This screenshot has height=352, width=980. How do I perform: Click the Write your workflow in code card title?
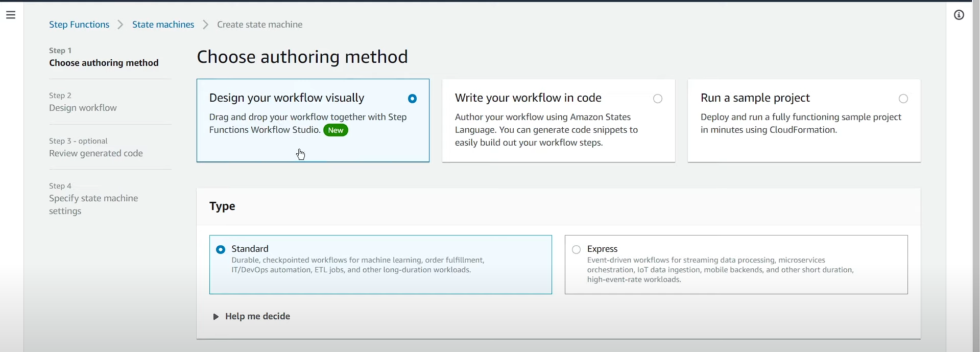528,98
